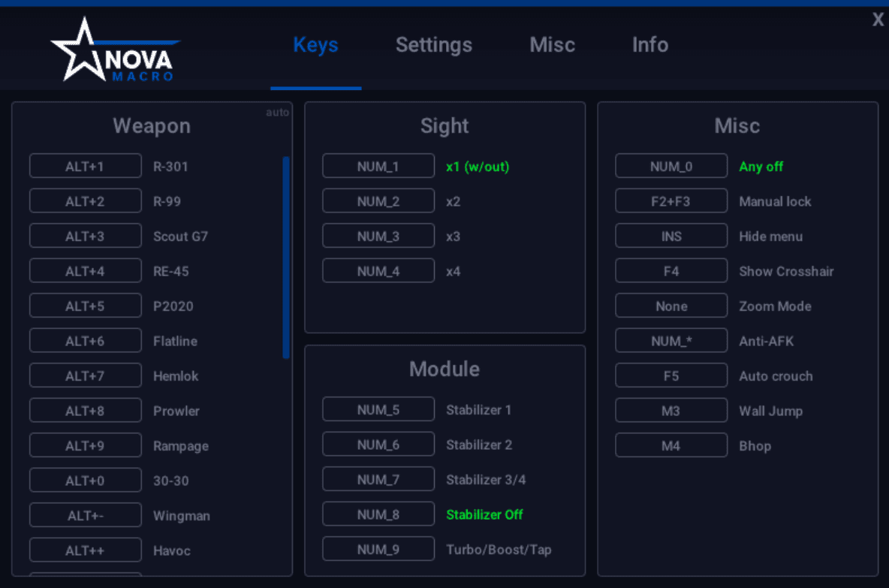Select the Havoc weapon name

(x=172, y=551)
